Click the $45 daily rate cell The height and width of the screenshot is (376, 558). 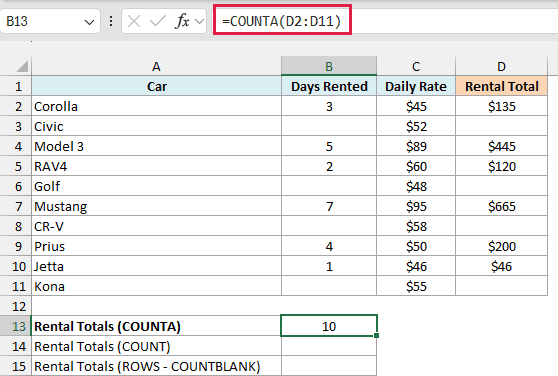pos(416,106)
